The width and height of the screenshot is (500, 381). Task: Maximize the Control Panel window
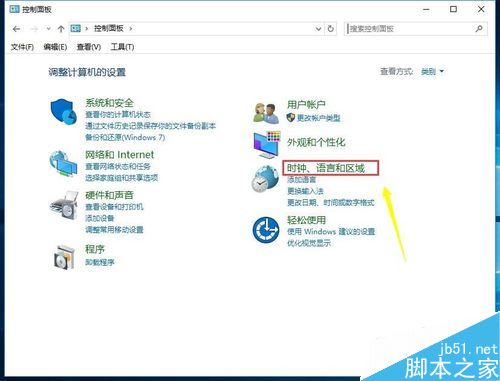click(x=453, y=9)
